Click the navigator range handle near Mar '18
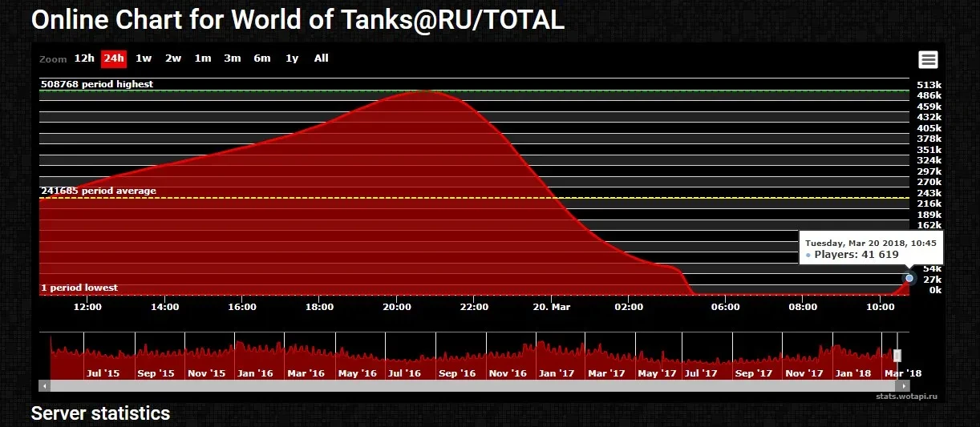This screenshot has width=980, height=427. 897,356
